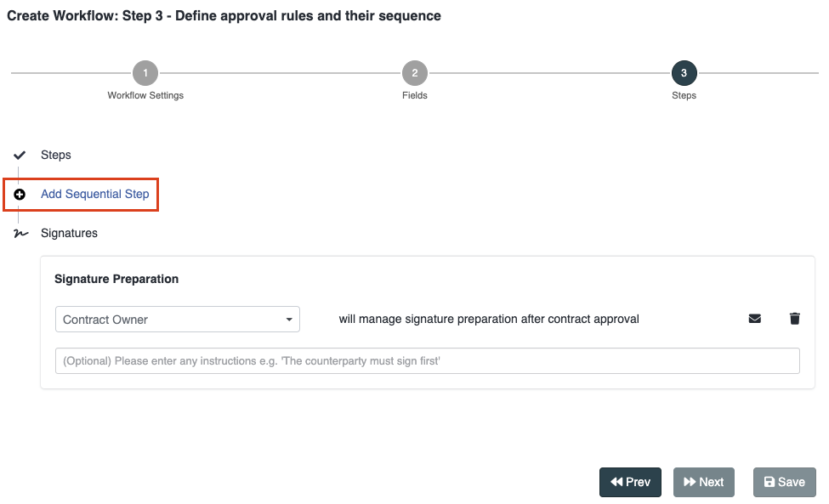Select the Workflow Settings step label

click(145, 95)
